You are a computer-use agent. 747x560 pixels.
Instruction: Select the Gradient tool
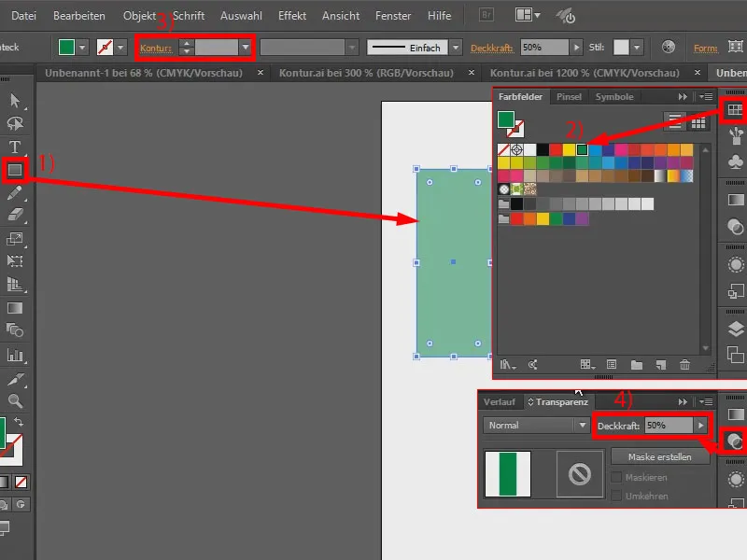pyautogui.click(x=15, y=308)
